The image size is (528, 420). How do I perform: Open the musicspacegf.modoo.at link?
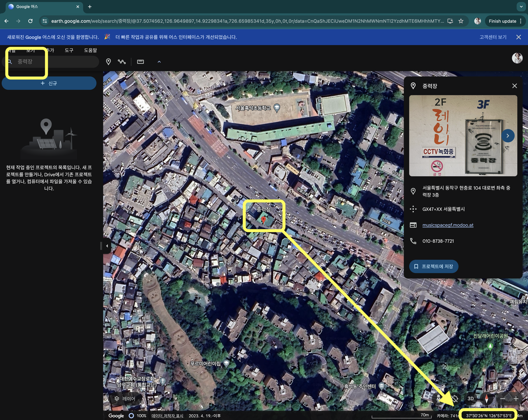(x=448, y=225)
